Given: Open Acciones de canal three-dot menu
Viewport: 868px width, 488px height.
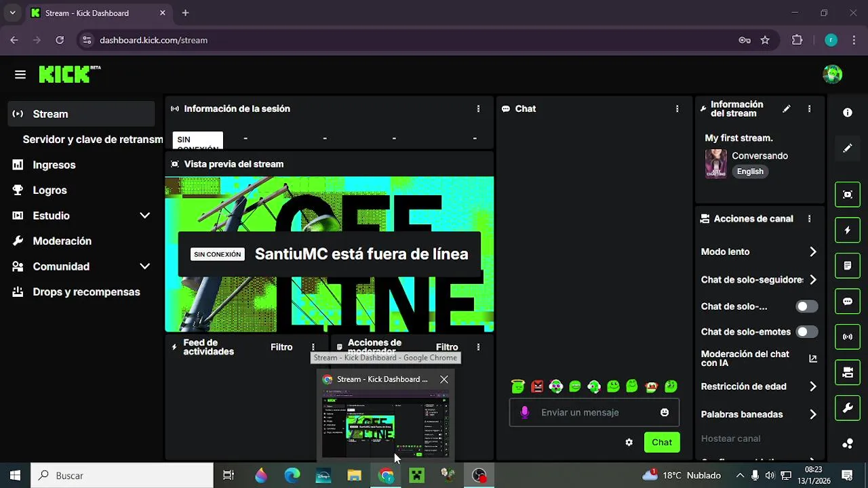Looking at the screenshot, I should [809, 219].
